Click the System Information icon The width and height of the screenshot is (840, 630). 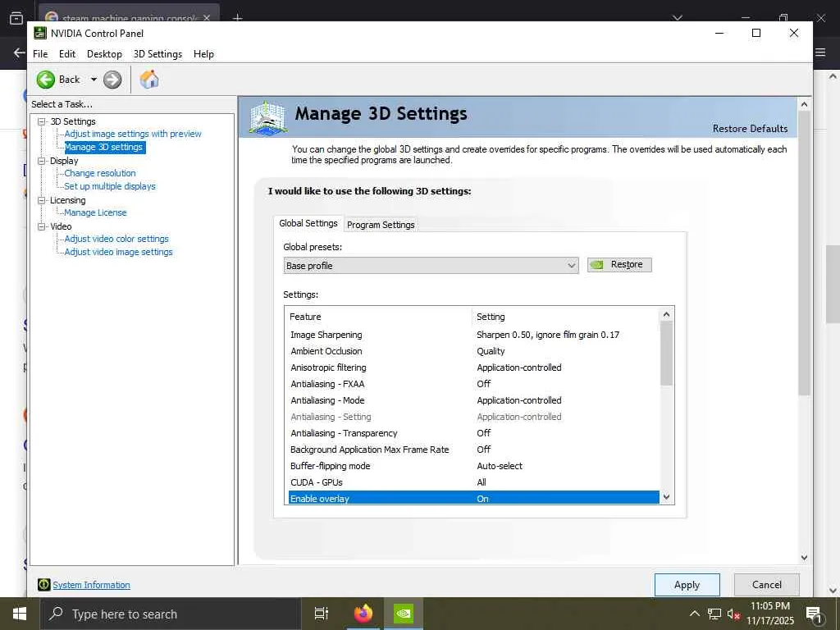[x=44, y=584]
